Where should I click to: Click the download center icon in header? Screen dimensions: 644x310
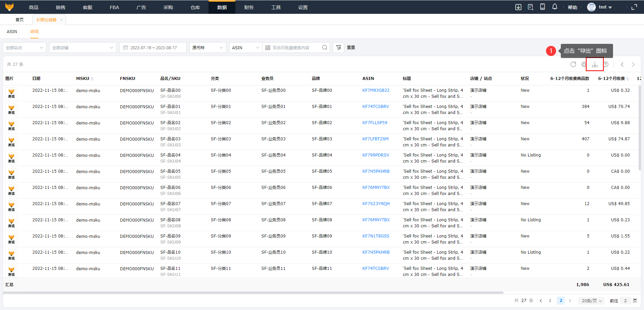pyautogui.click(x=518, y=7)
